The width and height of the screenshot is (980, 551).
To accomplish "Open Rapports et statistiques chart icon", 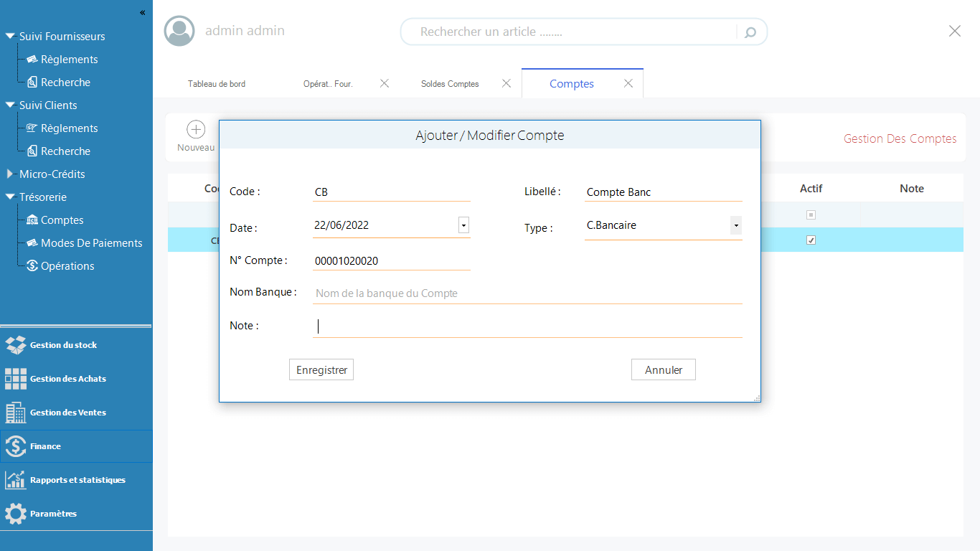I will pyautogui.click(x=15, y=480).
